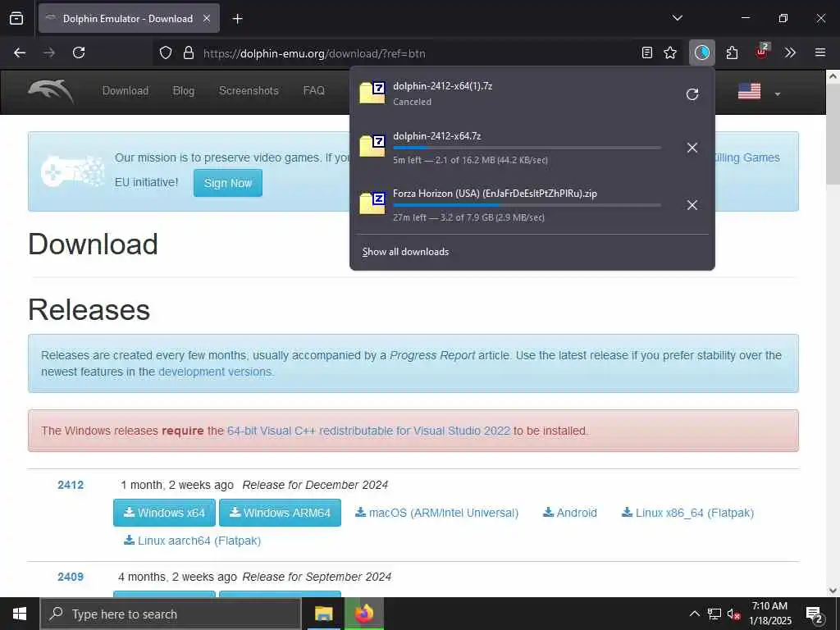Click the scrollbar down arrow
This screenshot has height=630, width=840.
[x=833, y=590]
